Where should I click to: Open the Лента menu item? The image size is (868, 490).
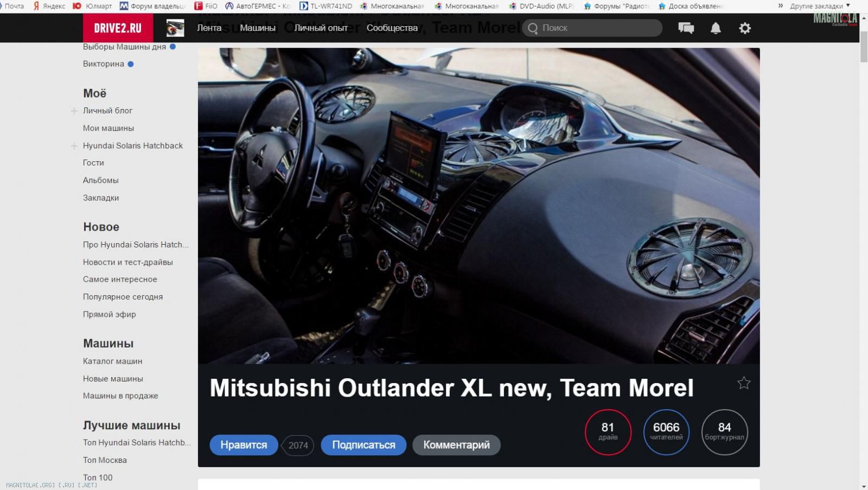pyautogui.click(x=209, y=28)
